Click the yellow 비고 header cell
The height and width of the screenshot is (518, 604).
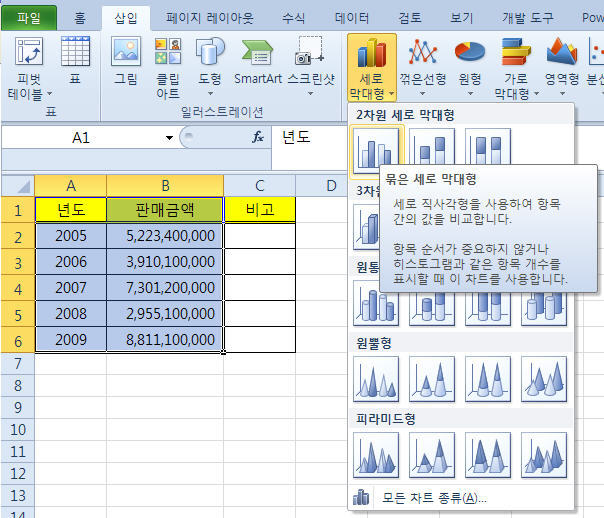(x=259, y=210)
